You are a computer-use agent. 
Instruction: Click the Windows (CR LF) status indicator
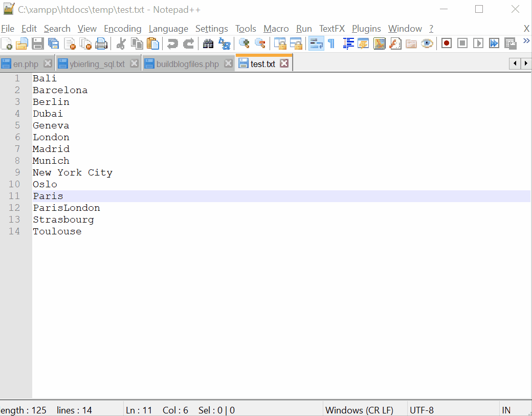tap(360, 410)
